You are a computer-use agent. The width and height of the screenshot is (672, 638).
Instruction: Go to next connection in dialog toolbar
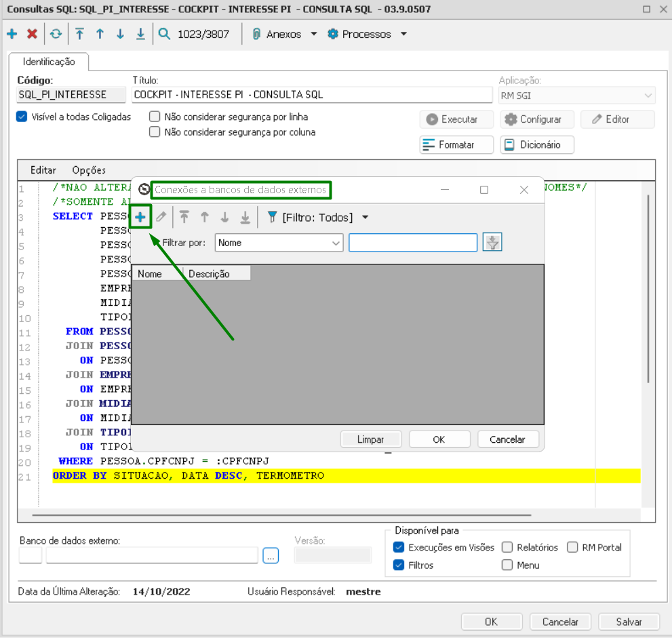(225, 217)
